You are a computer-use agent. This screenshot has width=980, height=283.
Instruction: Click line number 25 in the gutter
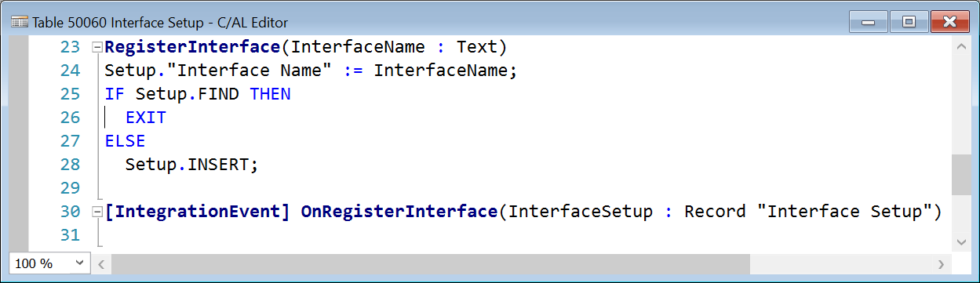[71, 94]
